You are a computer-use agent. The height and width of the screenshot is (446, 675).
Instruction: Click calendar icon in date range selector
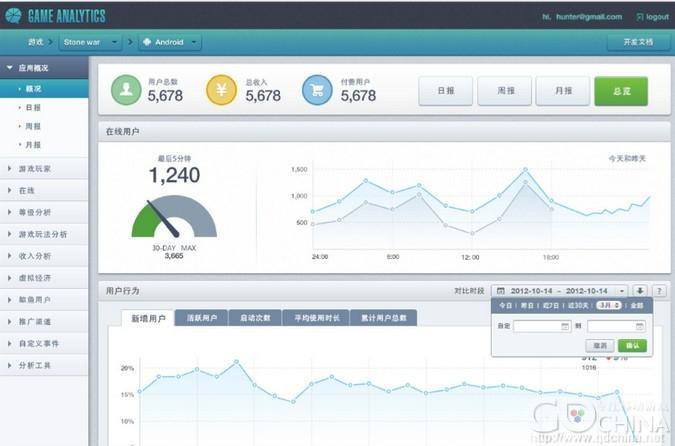tap(501, 291)
